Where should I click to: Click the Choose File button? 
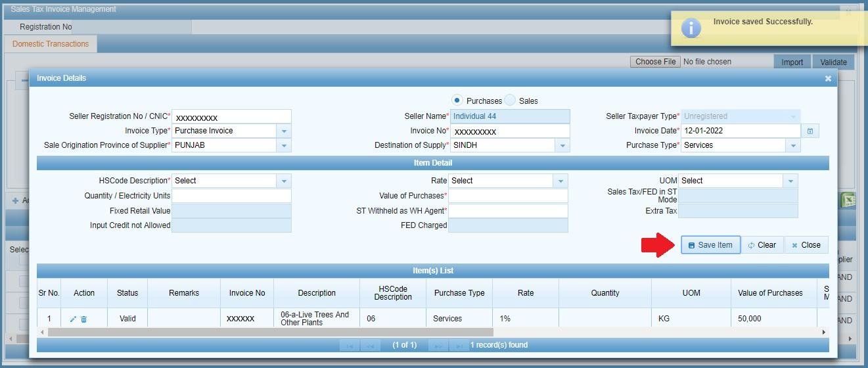click(655, 62)
